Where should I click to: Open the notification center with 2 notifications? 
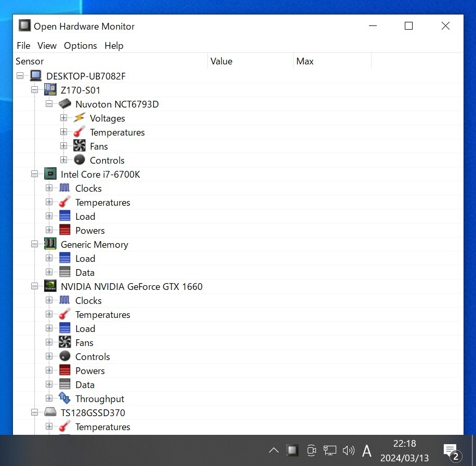point(452,452)
